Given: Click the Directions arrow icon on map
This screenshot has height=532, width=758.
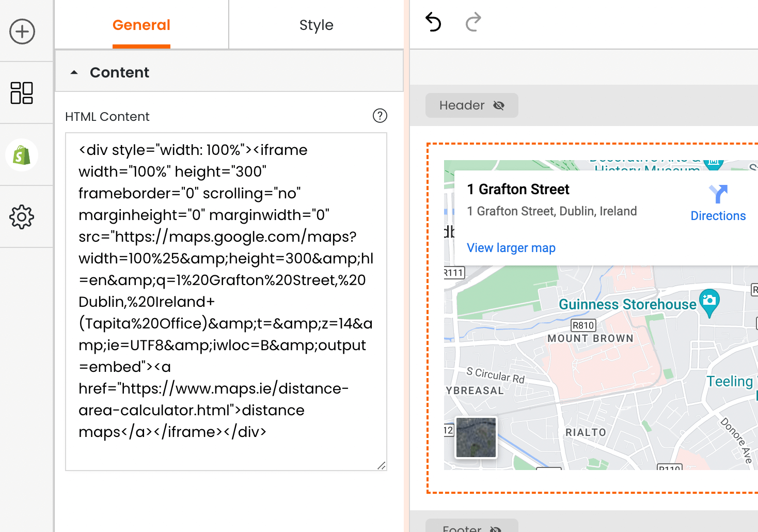Looking at the screenshot, I should [x=718, y=194].
